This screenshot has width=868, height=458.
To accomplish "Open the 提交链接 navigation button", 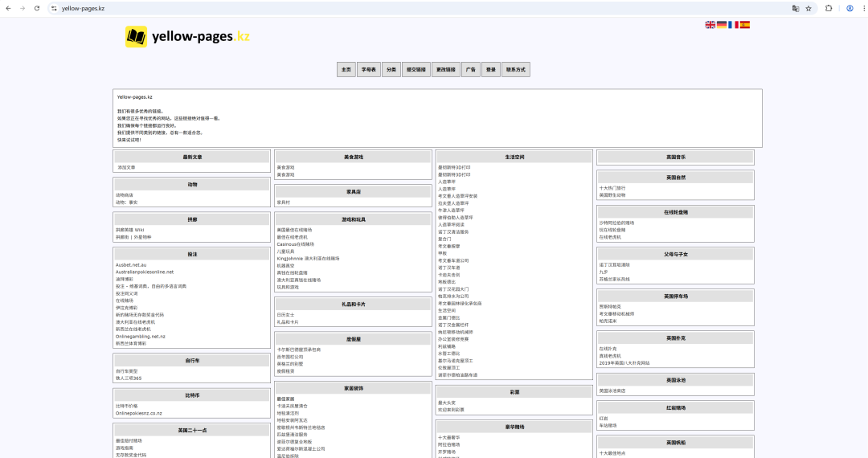I will (416, 70).
